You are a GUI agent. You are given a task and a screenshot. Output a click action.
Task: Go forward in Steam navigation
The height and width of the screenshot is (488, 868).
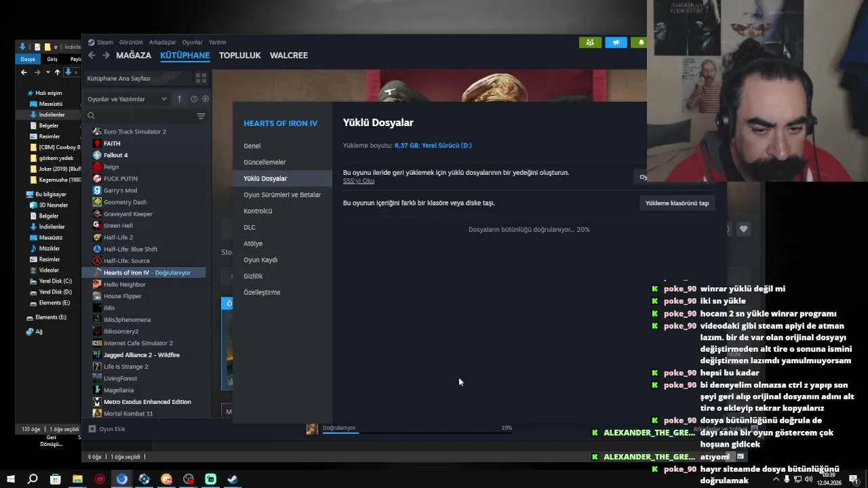(x=106, y=56)
